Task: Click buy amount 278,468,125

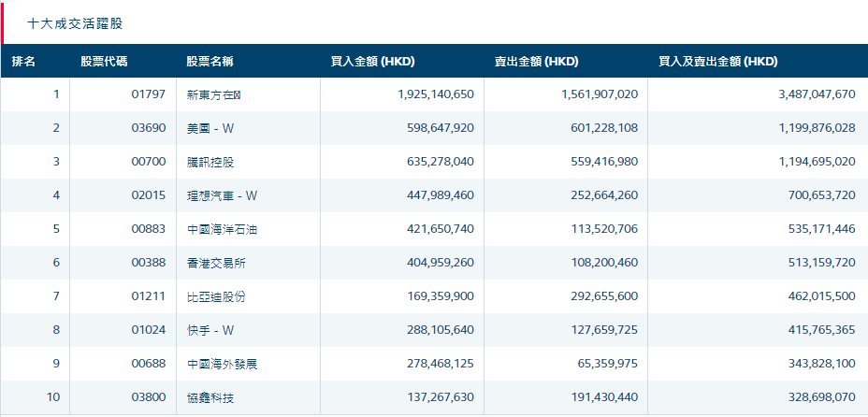Action: point(442,364)
